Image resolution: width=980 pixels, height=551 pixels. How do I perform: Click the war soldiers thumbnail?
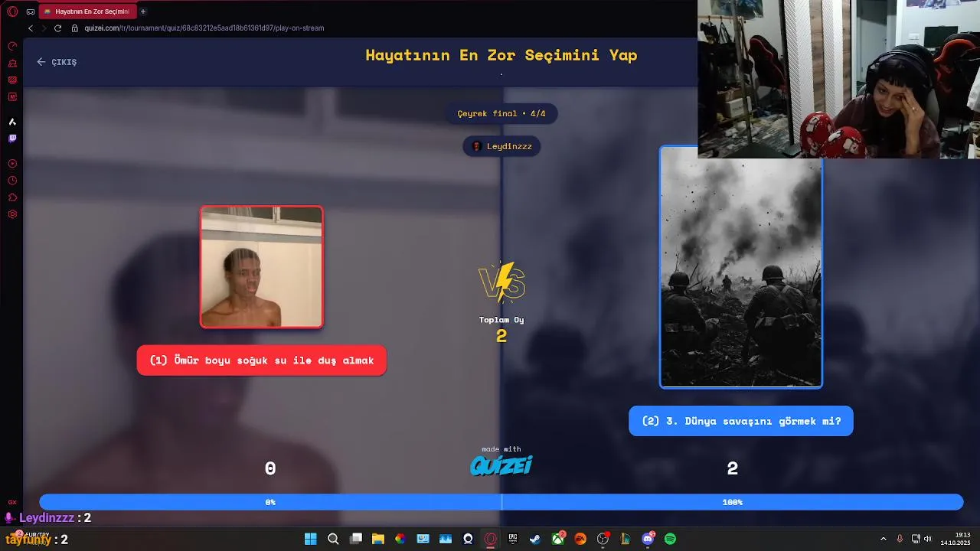741,267
